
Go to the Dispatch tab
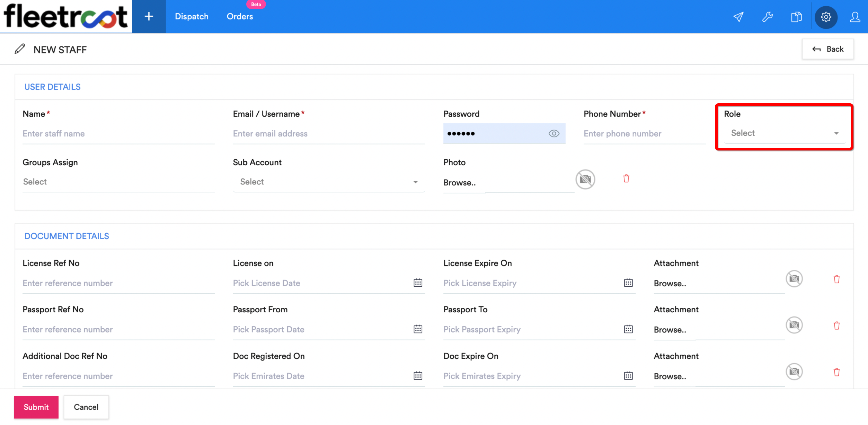point(192,16)
